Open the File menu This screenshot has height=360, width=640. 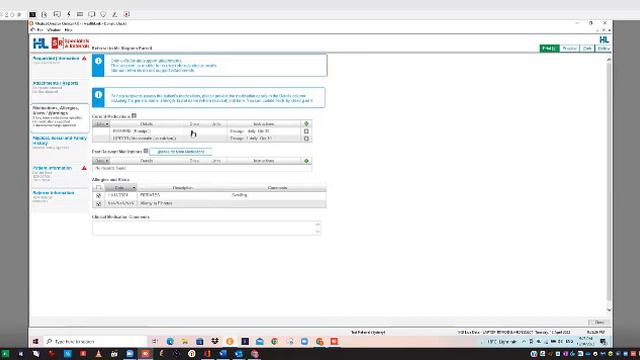tap(40, 30)
